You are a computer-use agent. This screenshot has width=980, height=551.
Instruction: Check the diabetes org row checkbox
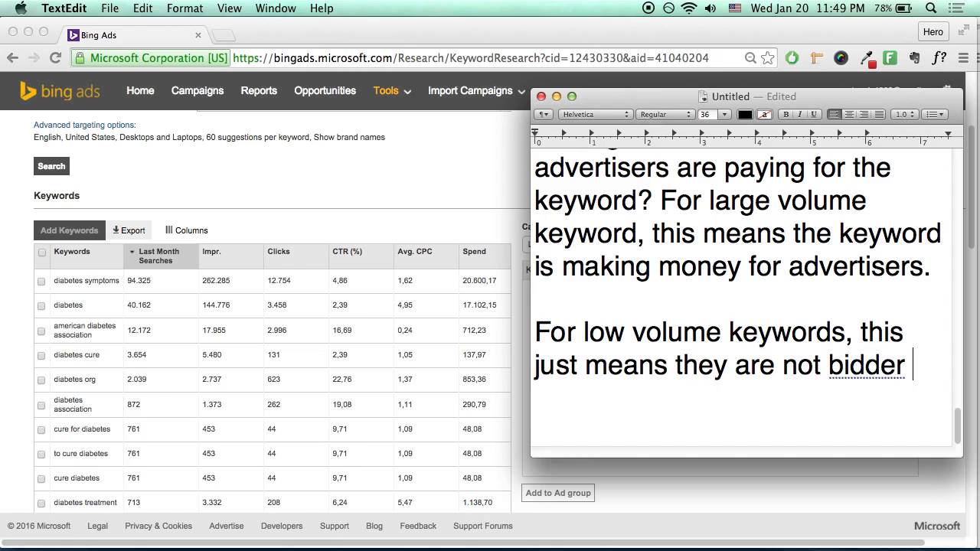click(41, 380)
